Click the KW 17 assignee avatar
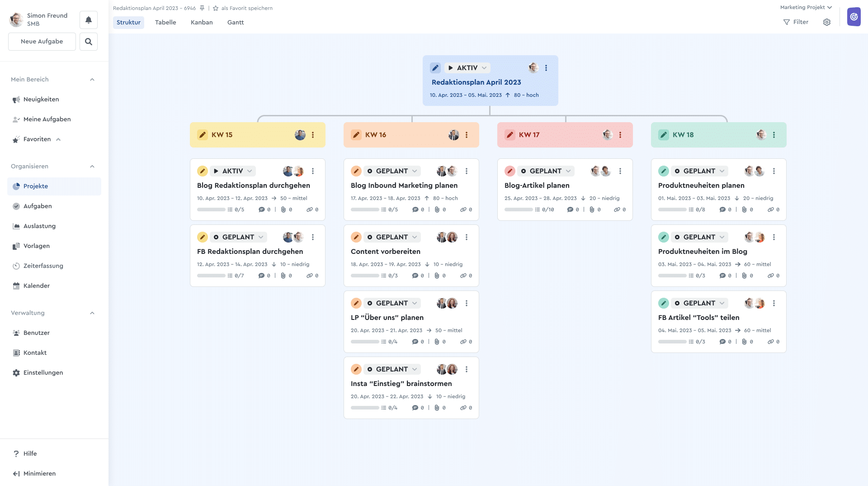 [x=608, y=135]
